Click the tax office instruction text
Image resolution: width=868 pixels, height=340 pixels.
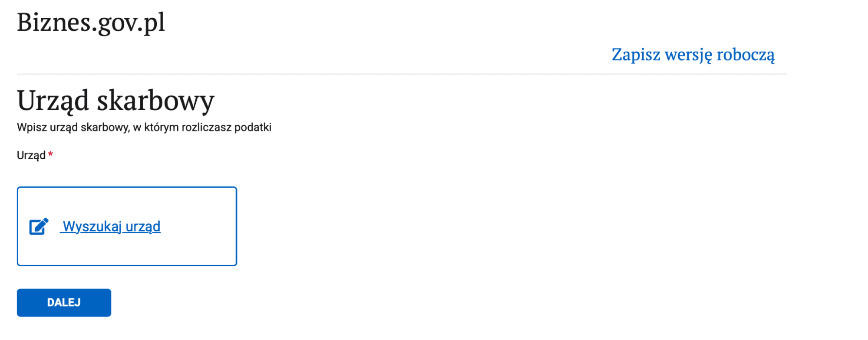pos(144,127)
